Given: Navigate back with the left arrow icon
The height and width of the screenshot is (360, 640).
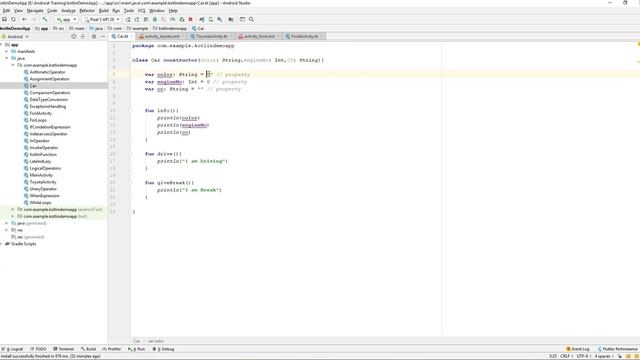Looking at the screenshot, I should point(24,19).
